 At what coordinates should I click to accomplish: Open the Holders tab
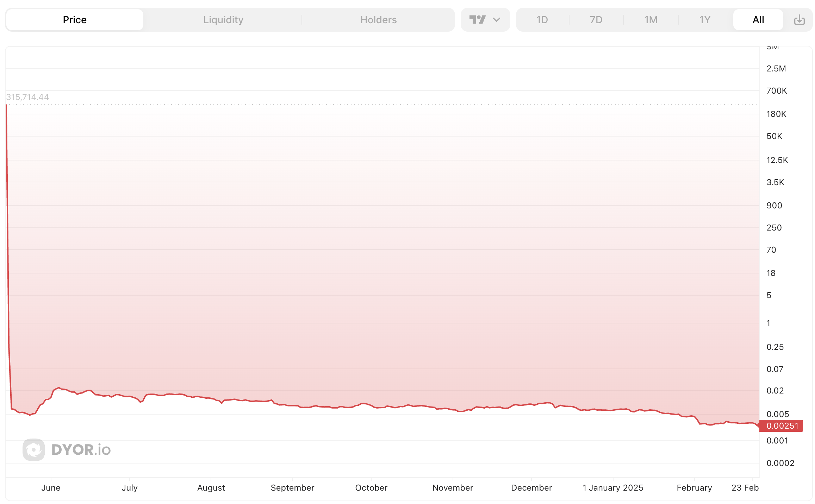(378, 20)
